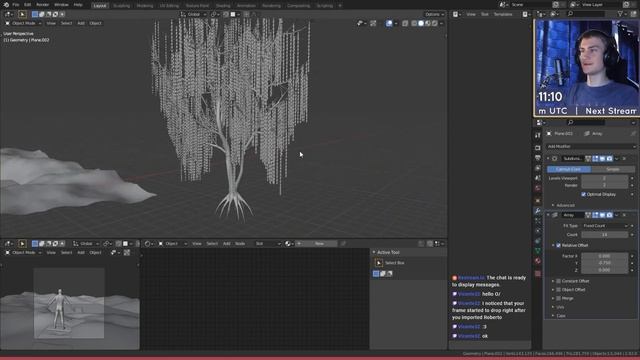This screenshot has width=640, height=360.
Task: Open the pivot point dropdown in main viewport
Action: [215, 14]
